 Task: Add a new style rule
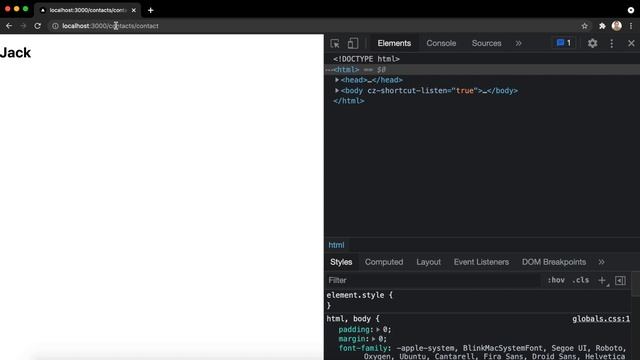[x=602, y=280]
